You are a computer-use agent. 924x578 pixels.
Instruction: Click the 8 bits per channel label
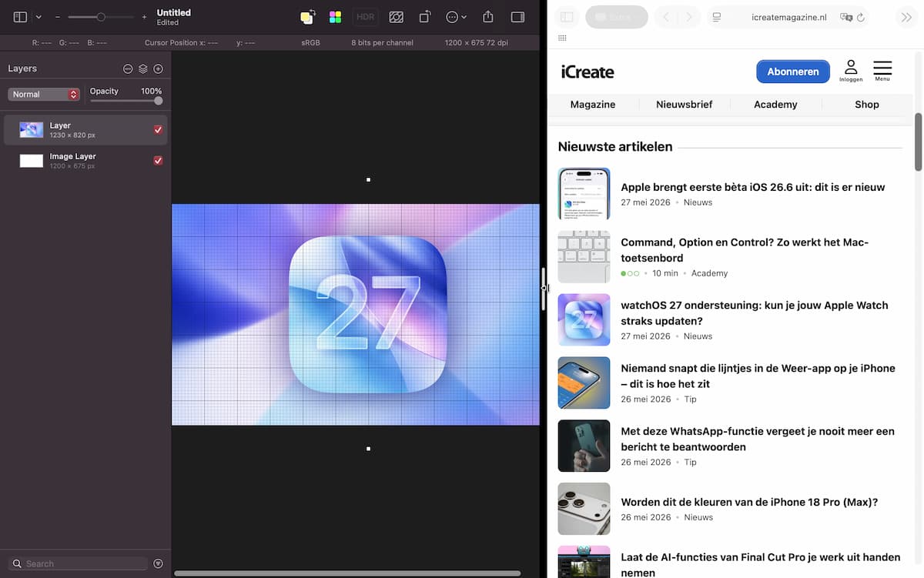tap(382, 43)
